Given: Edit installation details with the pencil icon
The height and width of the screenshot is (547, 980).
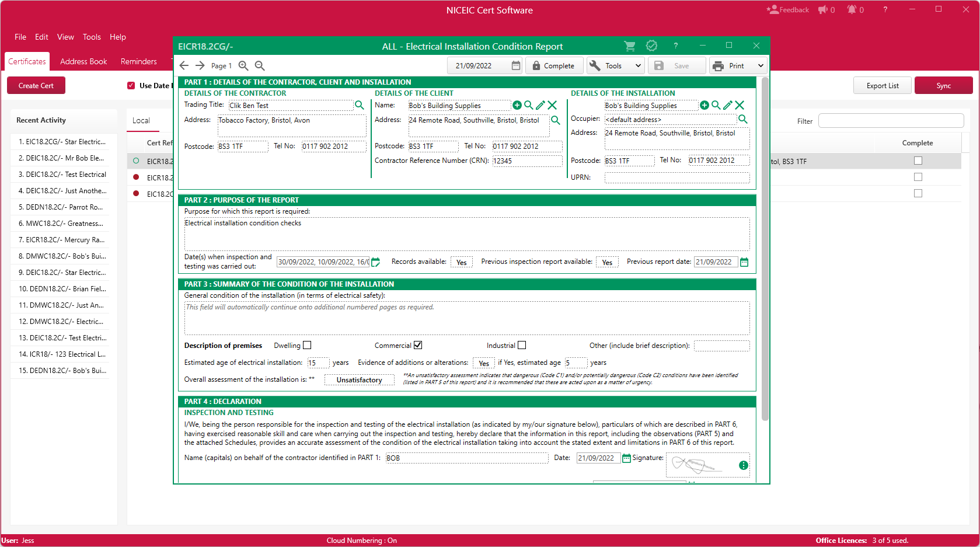Looking at the screenshot, I should (727, 105).
